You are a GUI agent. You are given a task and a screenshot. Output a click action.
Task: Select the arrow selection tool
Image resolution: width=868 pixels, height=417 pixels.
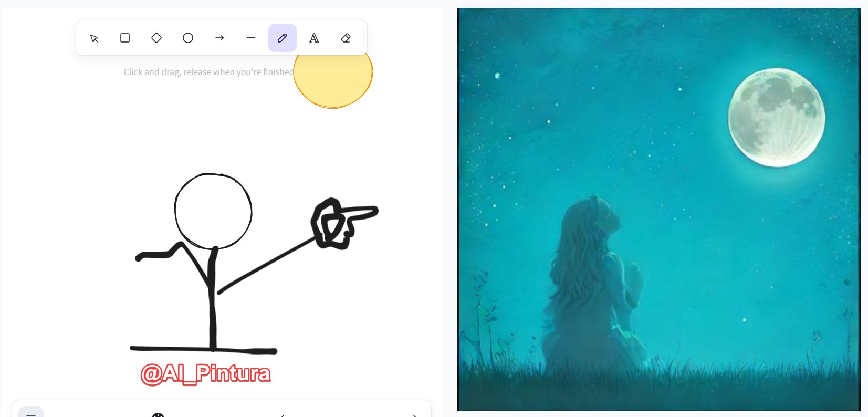[94, 38]
